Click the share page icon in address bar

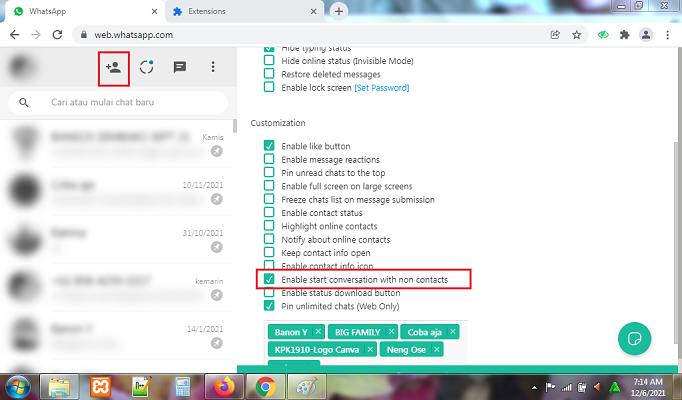(555, 35)
